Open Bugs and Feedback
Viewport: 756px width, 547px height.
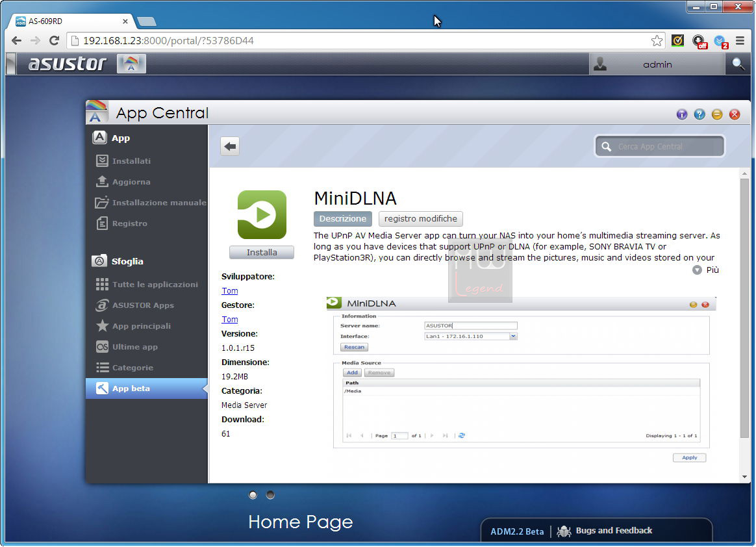(605, 531)
